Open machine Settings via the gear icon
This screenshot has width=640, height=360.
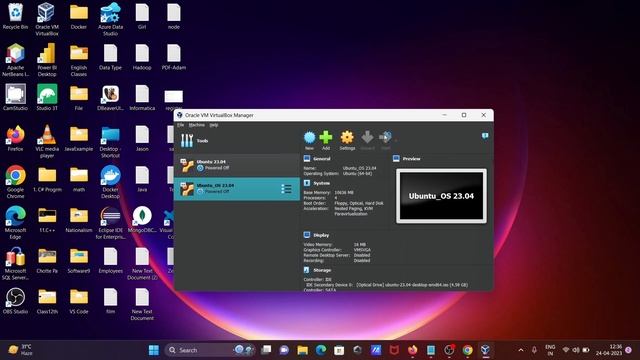tap(347, 140)
